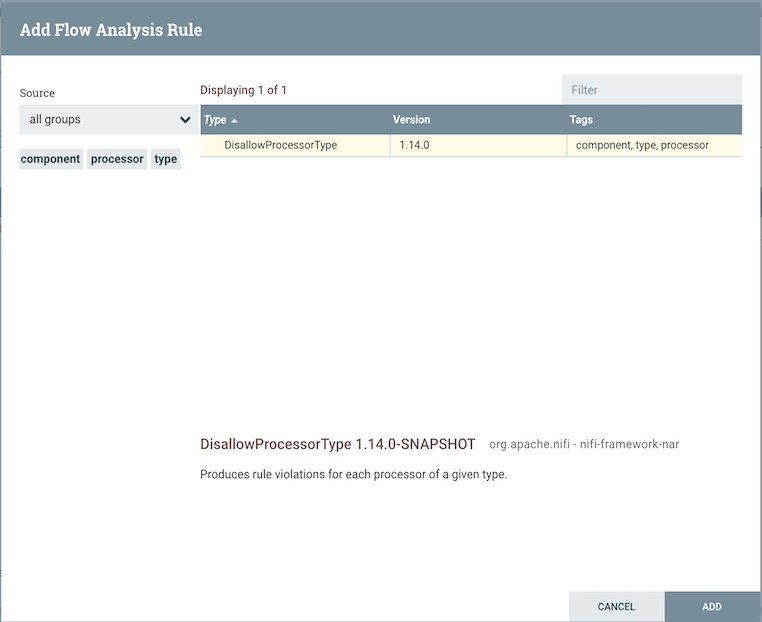Image resolution: width=762 pixels, height=622 pixels.
Task: Click ADD to add the rule
Action: (x=712, y=607)
